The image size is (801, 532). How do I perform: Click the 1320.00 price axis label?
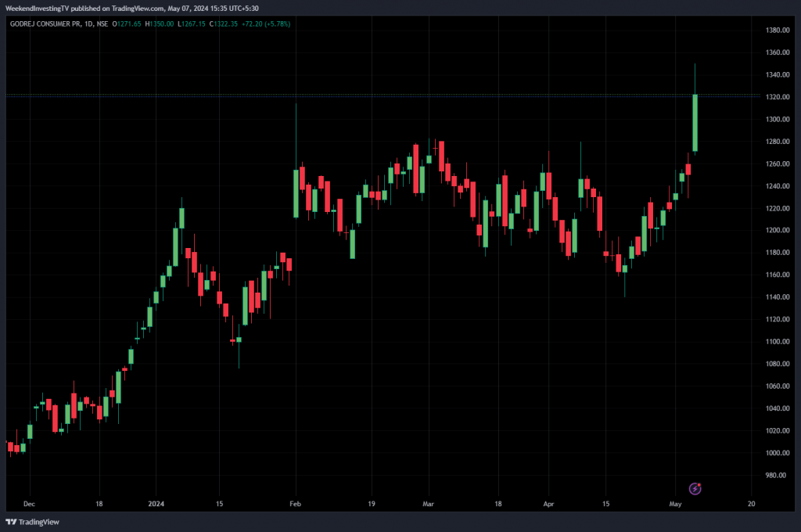(778, 96)
